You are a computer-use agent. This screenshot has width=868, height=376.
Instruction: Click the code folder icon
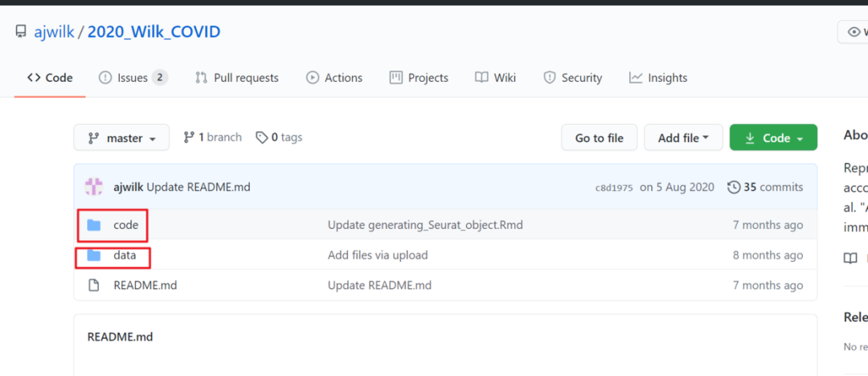pos(94,225)
